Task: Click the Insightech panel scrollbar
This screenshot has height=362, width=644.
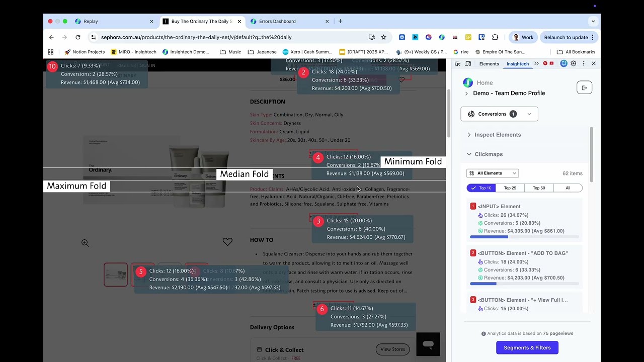Action: pos(591,154)
